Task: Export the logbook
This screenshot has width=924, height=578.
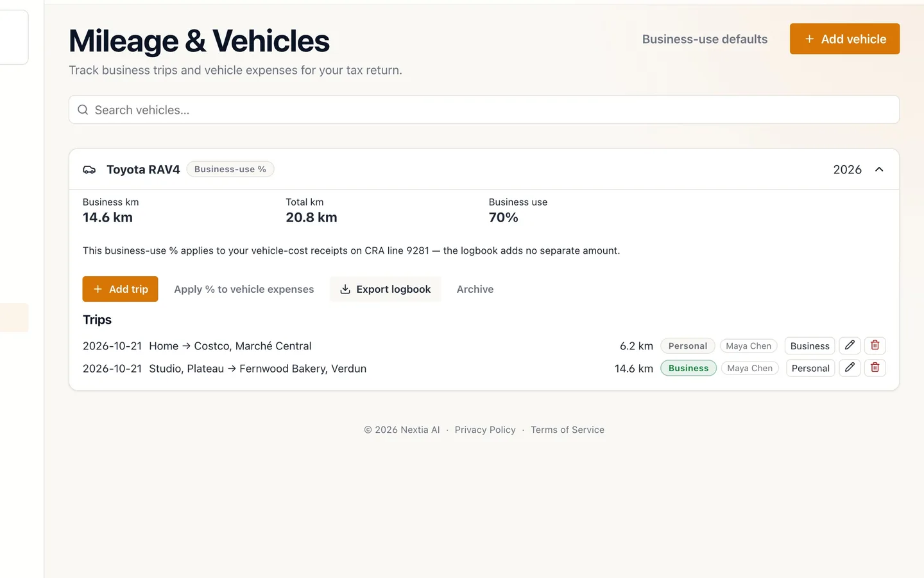Action: pyautogui.click(x=386, y=289)
